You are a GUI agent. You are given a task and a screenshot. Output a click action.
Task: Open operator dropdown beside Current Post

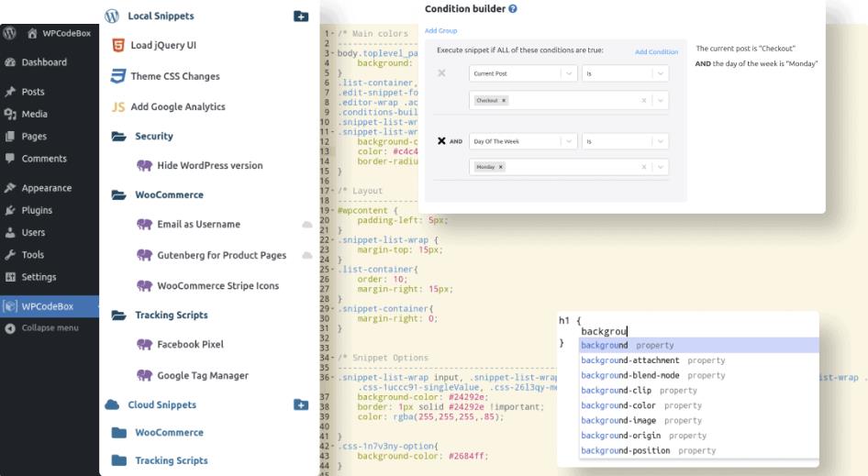coord(625,73)
